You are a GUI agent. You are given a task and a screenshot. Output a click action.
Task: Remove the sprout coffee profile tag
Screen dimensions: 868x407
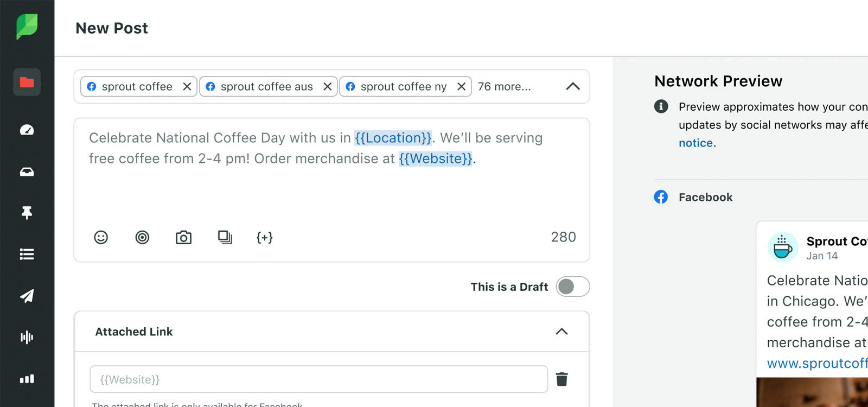[x=187, y=86]
